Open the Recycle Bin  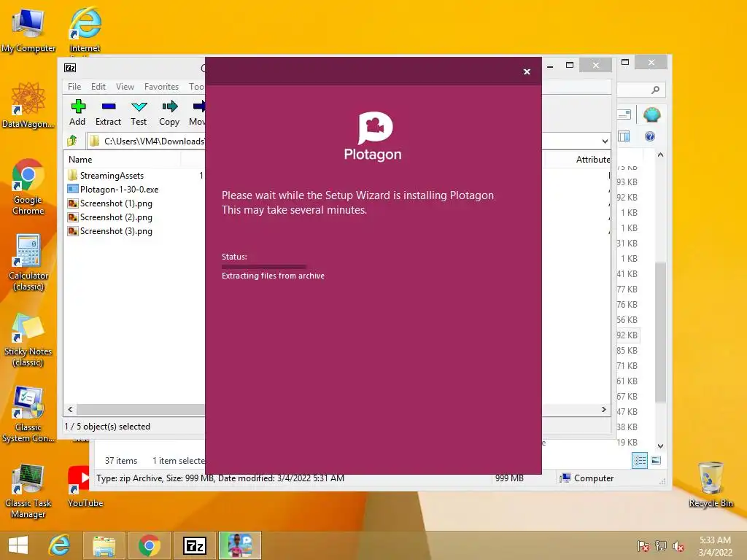[x=711, y=484]
